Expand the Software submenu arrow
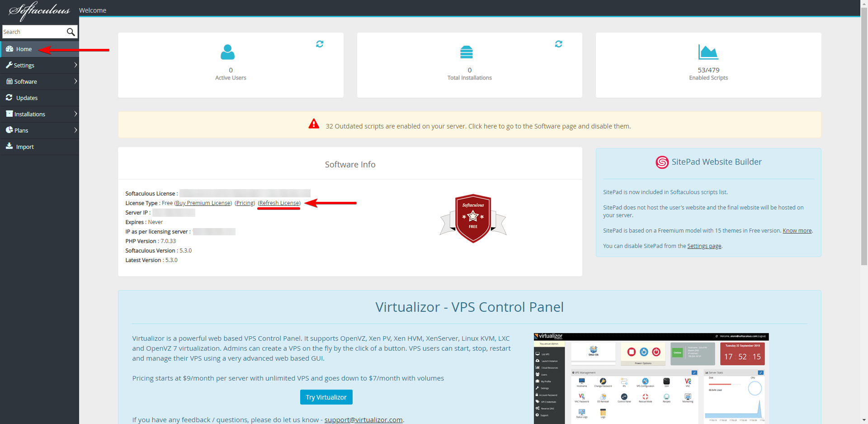This screenshot has width=868, height=424. (x=75, y=81)
